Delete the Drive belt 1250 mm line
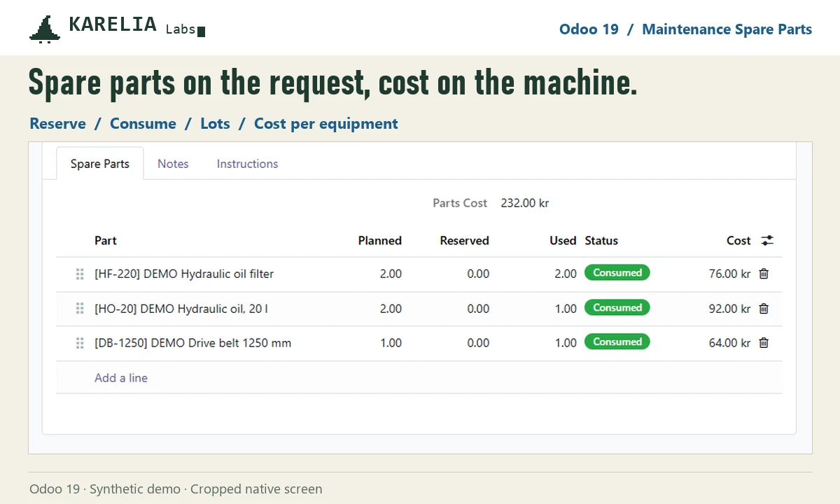 tap(764, 342)
